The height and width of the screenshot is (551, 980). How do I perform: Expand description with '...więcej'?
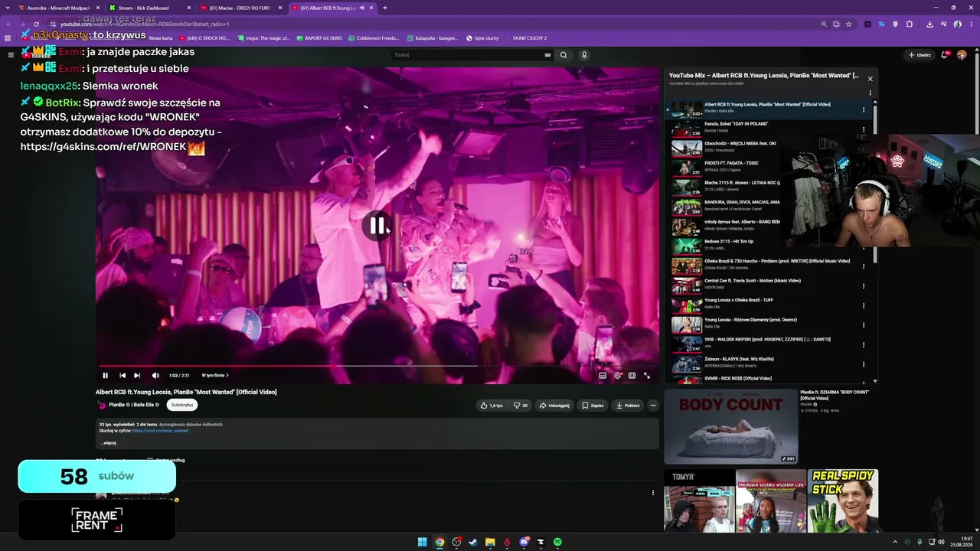108,443
